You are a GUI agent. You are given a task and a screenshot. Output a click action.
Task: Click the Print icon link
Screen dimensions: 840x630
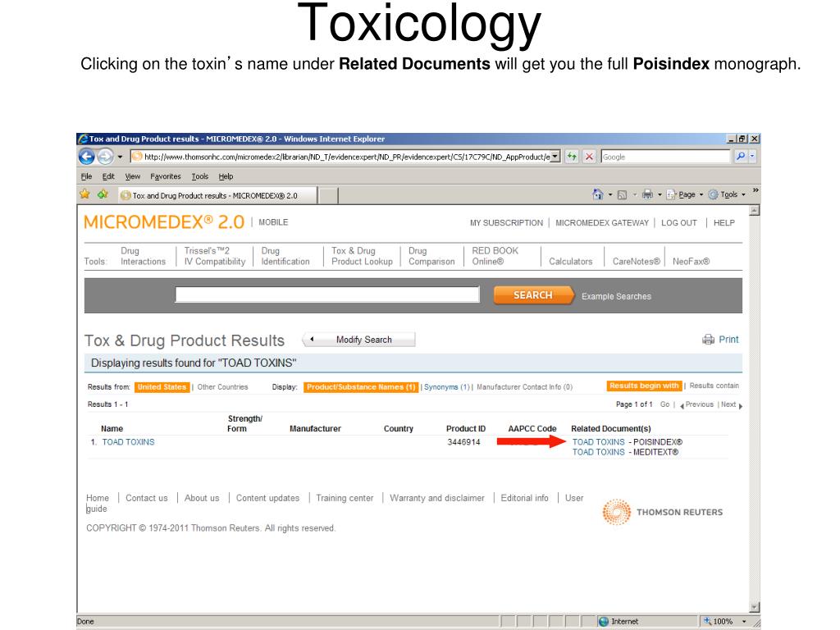[x=720, y=339]
